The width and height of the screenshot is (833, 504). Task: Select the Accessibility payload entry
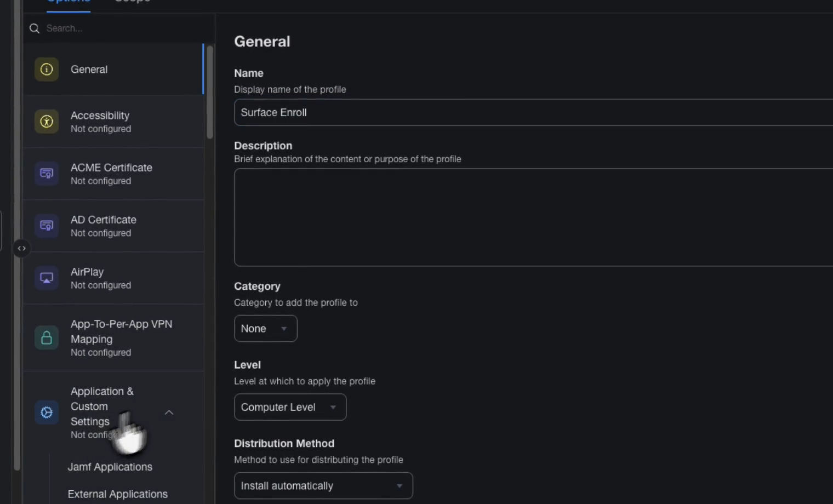pyautogui.click(x=113, y=122)
